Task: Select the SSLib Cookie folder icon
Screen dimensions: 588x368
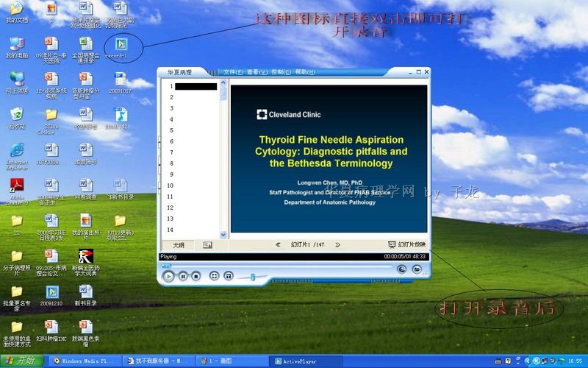Action: (x=51, y=121)
